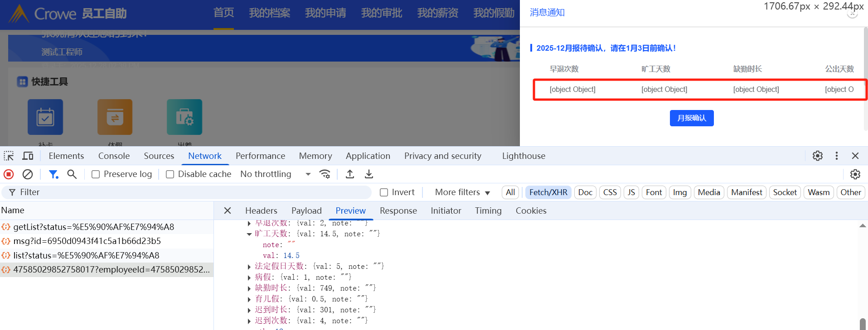Close the request details pane
868x330 pixels.
(228, 210)
